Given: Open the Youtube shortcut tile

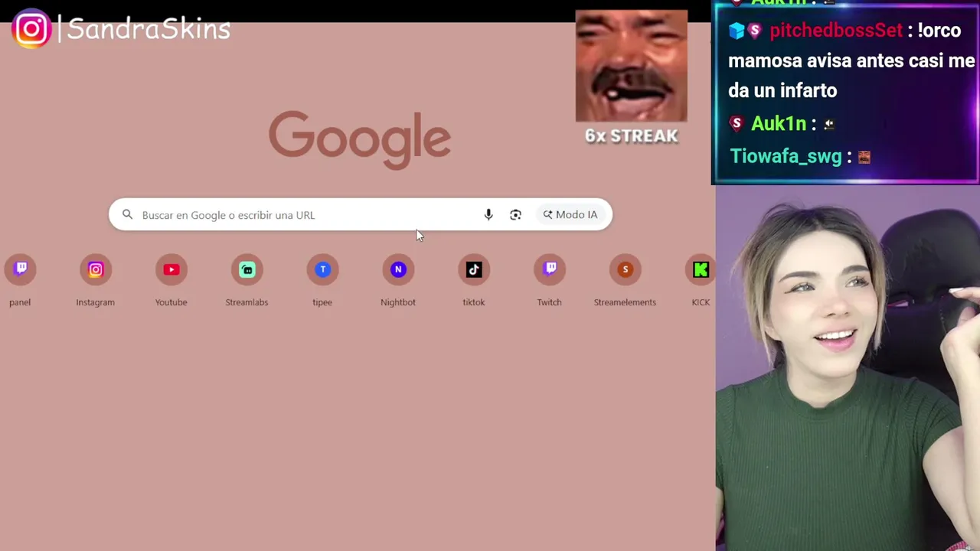Looking at the screenshot, I should [x=171, y=280].
